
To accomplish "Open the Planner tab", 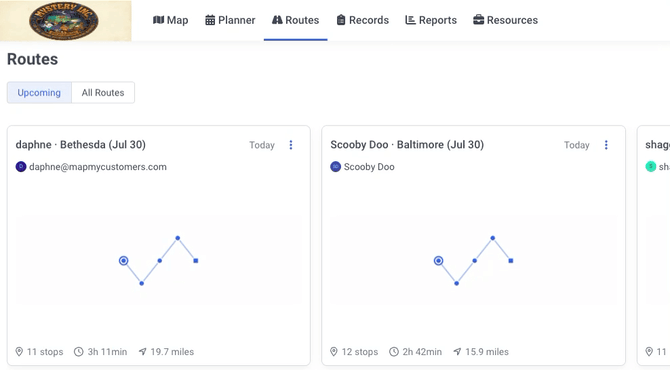I will pyautogui.click(x=230, y=20).
